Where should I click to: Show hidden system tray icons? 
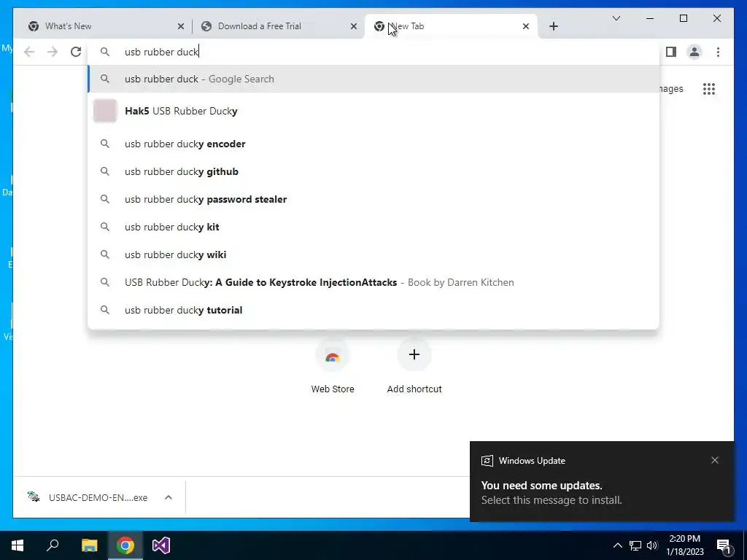point(617,545)
